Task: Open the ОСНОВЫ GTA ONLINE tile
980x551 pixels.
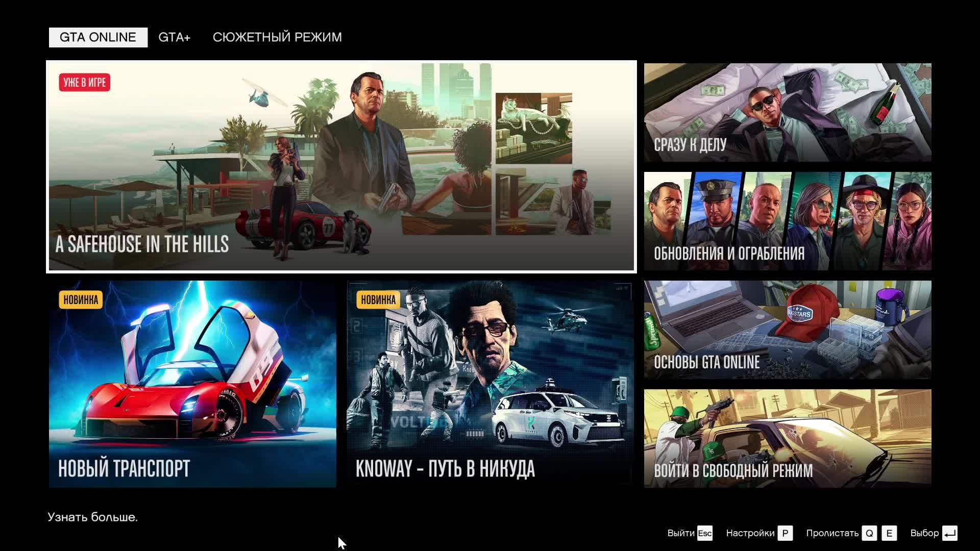Action: pyautogui.click(x=787, y=330)
